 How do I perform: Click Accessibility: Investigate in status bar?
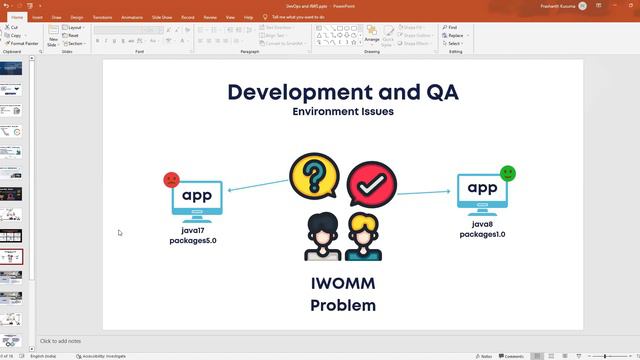tap(101, 356)
